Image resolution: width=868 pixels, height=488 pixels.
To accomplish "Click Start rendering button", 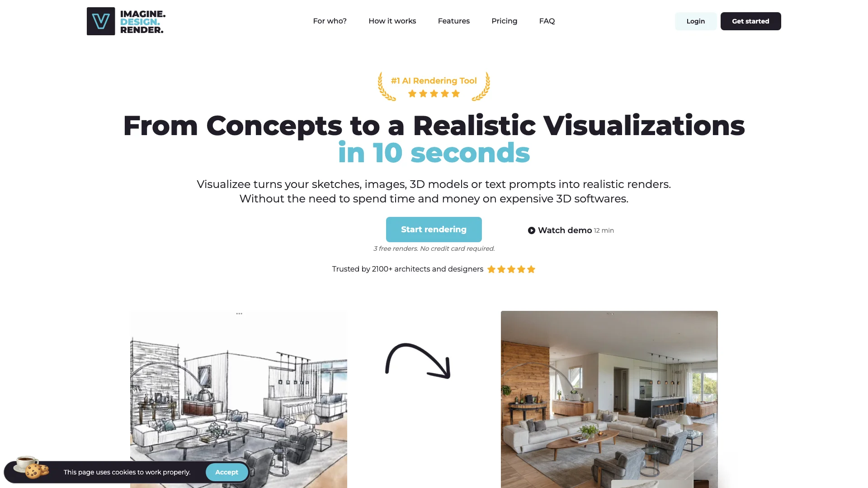I will pyautogui.click(x=434, y=229).
